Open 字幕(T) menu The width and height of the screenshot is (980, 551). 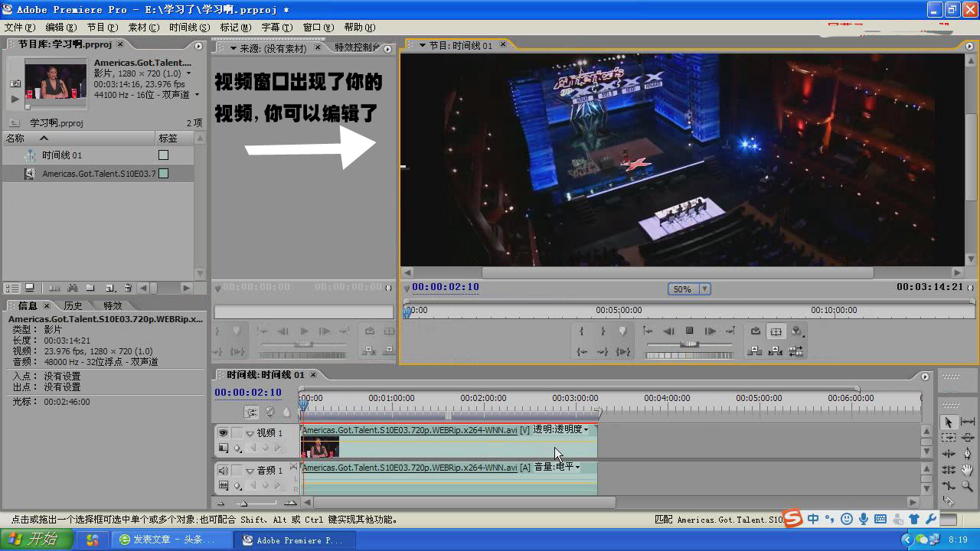(x=277, y=27)
